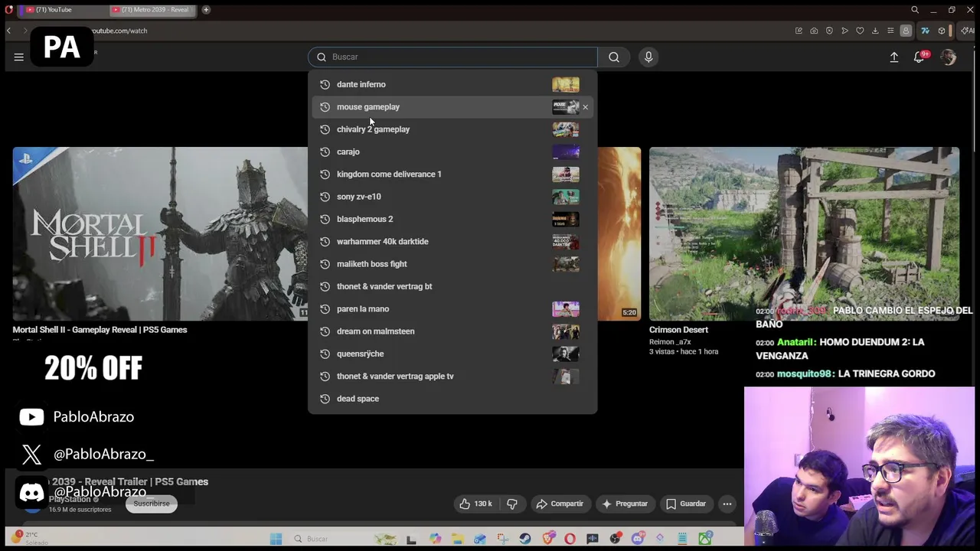Open the easy setup sliders icon
The height and width of the screenshot is (551, 980).
click(890, 31)
